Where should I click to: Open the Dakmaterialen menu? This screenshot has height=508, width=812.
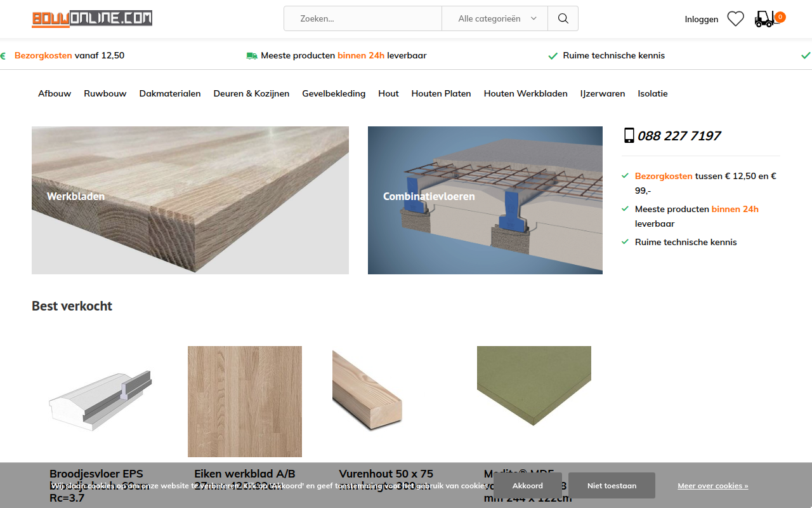[x=170, y=93]
